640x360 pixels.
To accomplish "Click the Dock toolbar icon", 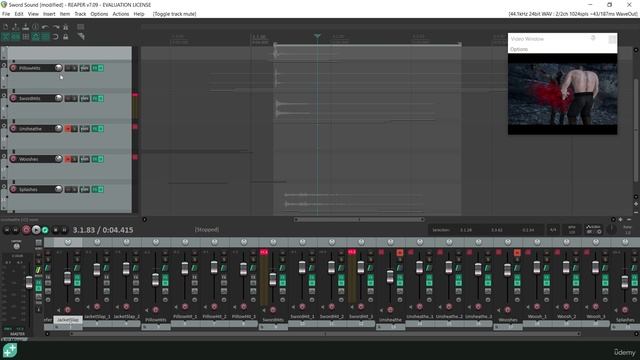I will tap(80, 27).
